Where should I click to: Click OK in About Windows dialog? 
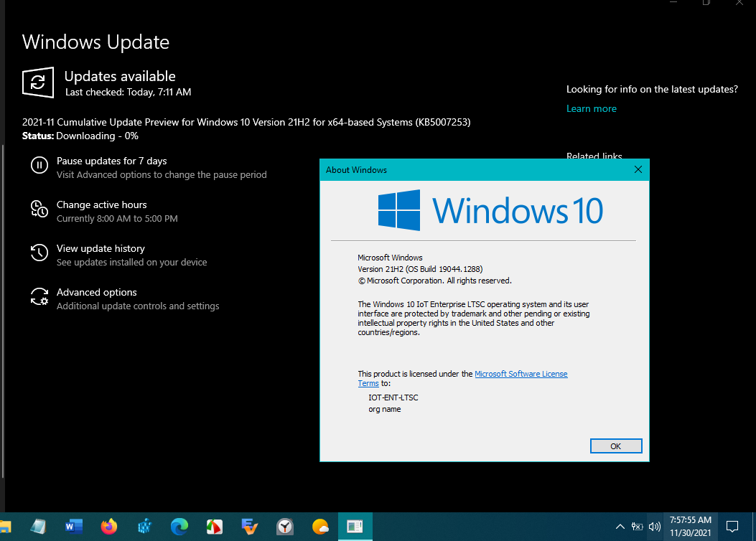(616, 446)
